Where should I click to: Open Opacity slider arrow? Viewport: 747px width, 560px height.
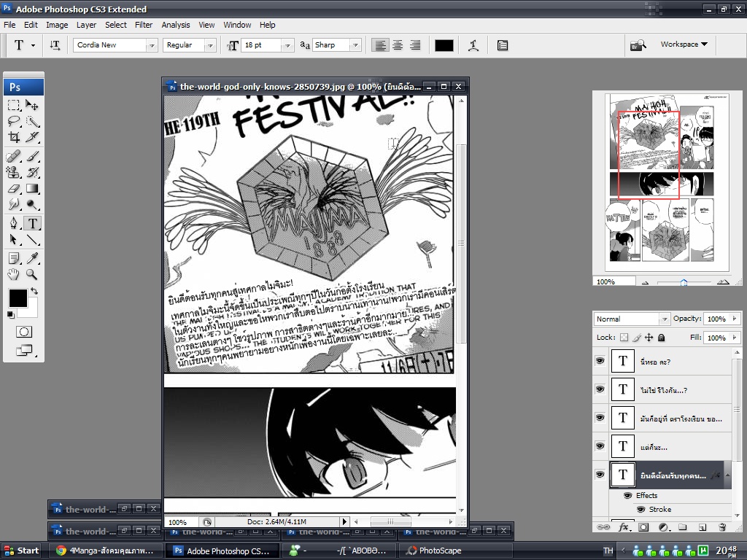tap(735, 319)
